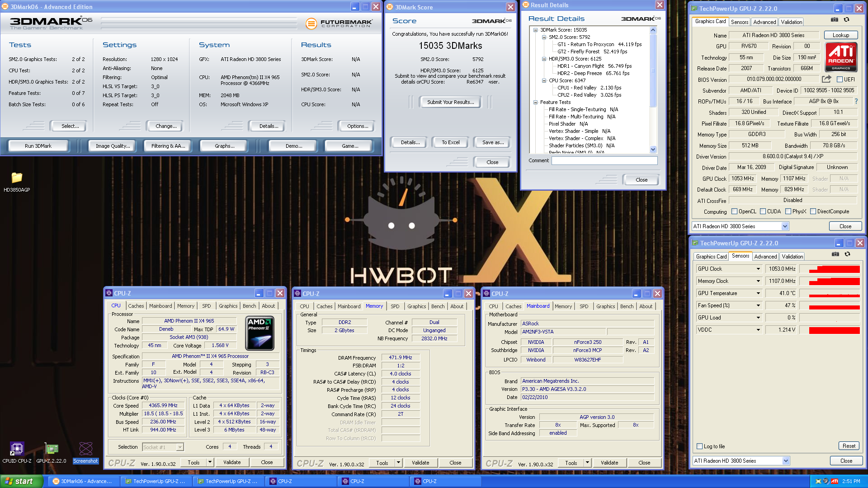This screenshot has height=488, width=868.
Task: Open the Caches tab in the CPU-Z CPU window
Action: pos(136,306)
